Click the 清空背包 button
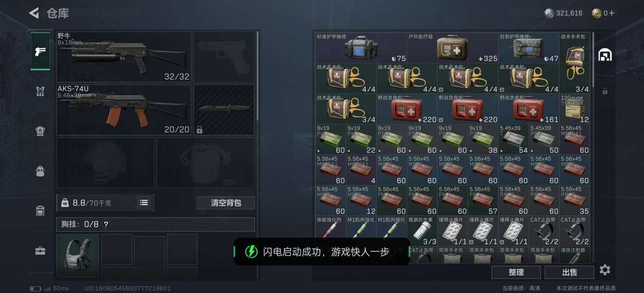Screen dimensions: 644x293 point(225,203)
